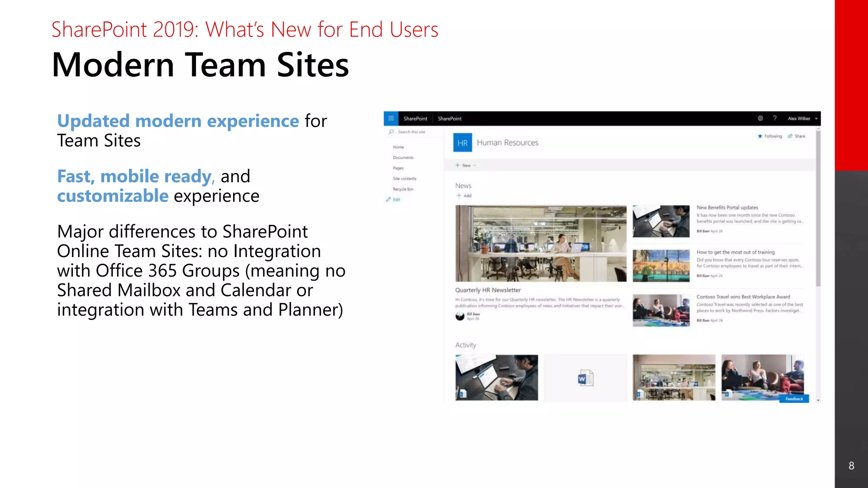Open the app launcher waffle icon

coord(391,119)
